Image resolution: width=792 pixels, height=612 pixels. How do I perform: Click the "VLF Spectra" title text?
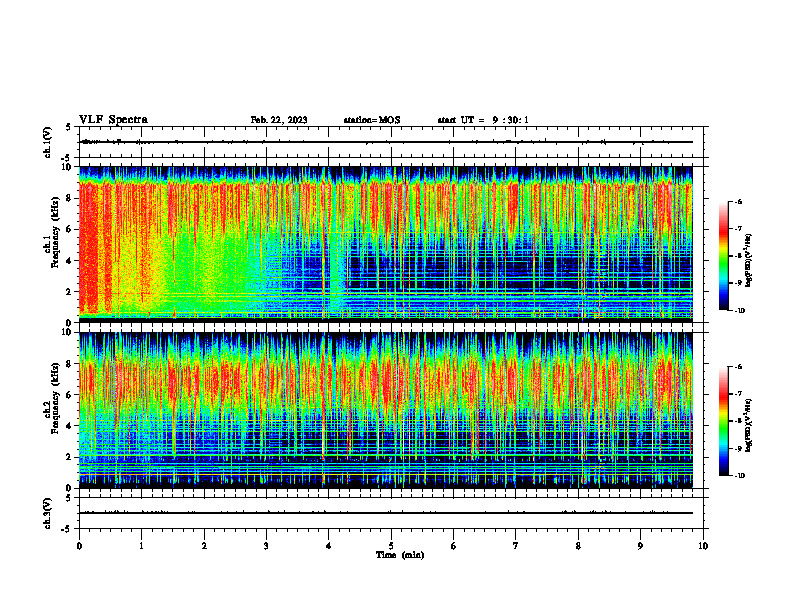point(113,120)
